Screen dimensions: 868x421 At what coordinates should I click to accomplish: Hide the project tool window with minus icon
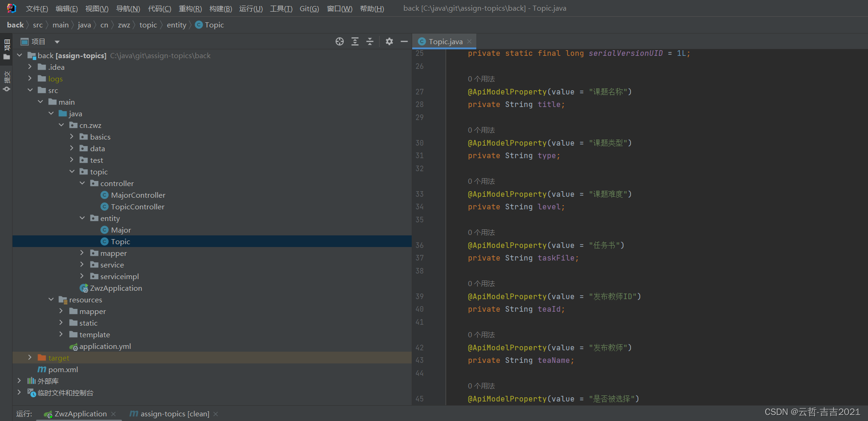[x=404, y=41]
